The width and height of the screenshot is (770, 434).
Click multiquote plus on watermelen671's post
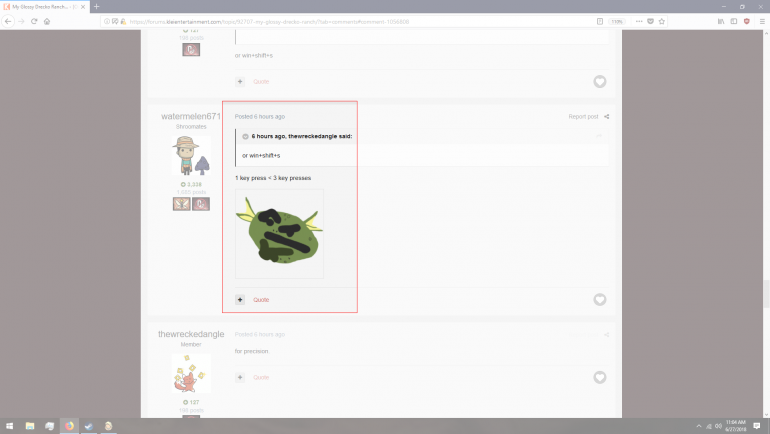(240, 299)
